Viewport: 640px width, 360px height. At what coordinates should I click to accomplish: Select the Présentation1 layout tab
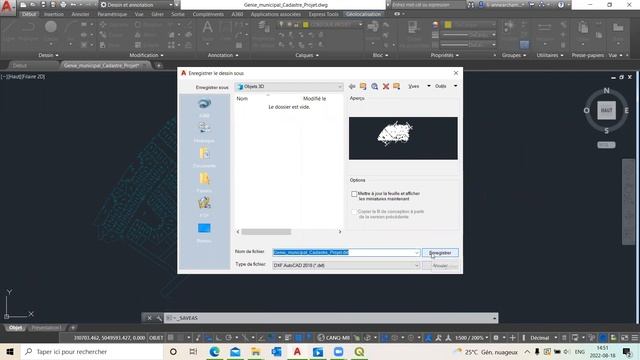46,328
